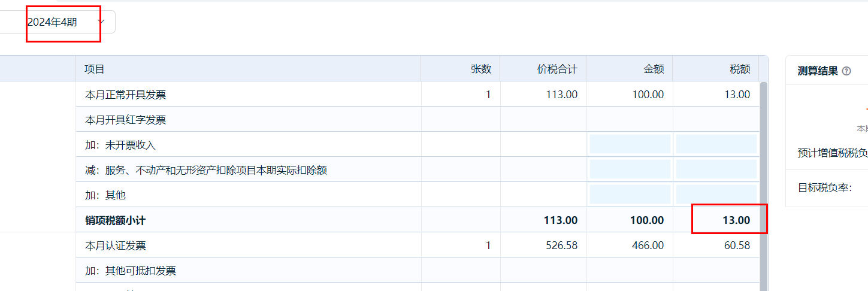Click the 税额 field for 未开票收入
Viewport: 868px width, 291px height.
point(716,144)
